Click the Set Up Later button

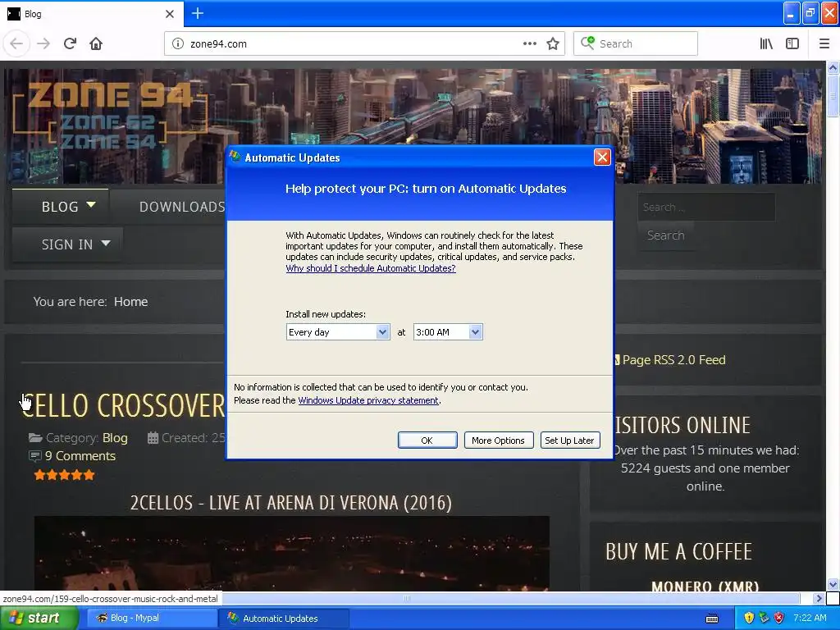569,441
